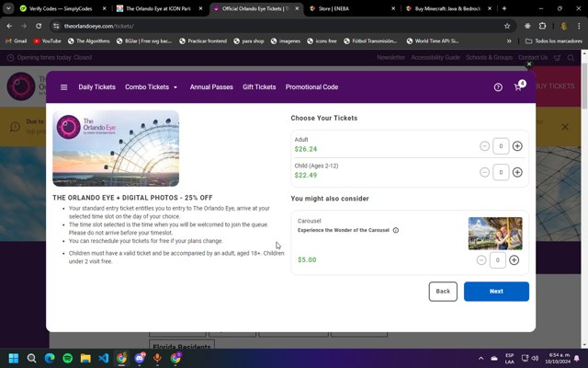This screenshot has height=368, width=588.
Task: Open the notifications bell in the tray
Action: [x=577, y=358]
